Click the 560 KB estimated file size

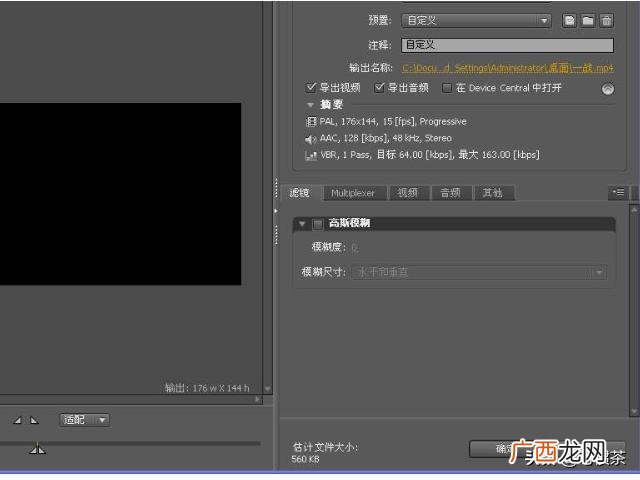click(305, 460)
